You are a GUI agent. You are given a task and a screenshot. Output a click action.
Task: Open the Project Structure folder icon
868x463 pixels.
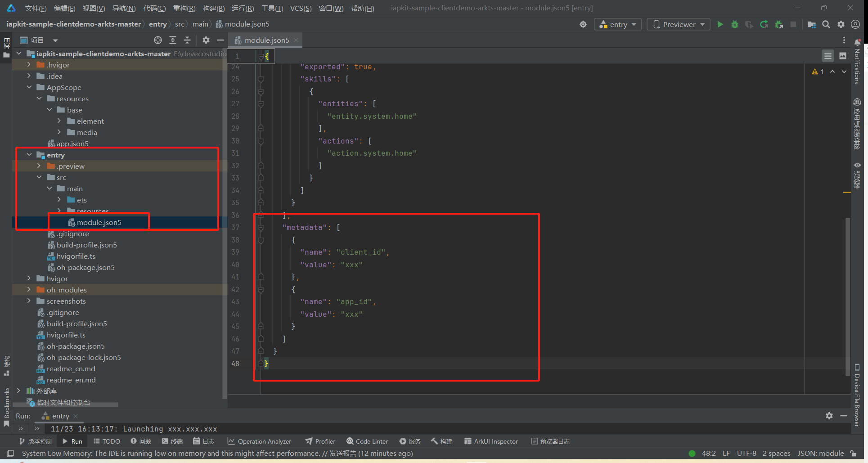pyautogui.click(x=812, y=24)
